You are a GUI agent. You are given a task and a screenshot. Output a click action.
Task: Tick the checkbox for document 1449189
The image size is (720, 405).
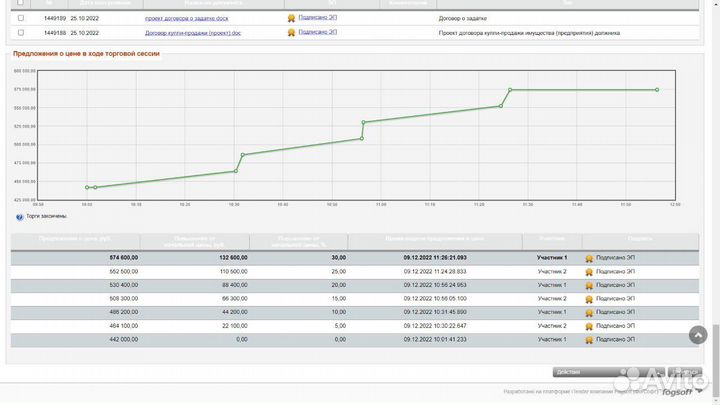click(x=21, y=18)
